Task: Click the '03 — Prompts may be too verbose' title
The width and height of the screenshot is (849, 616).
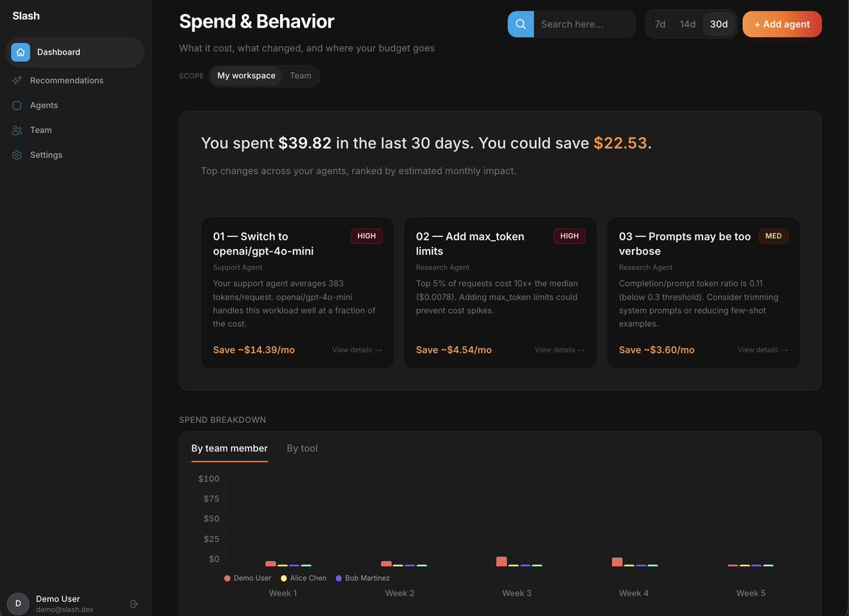Action: (685, 244)
